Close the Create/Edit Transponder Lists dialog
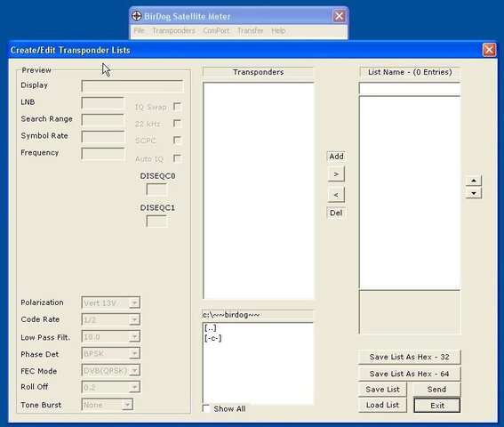 coord(489,50)
